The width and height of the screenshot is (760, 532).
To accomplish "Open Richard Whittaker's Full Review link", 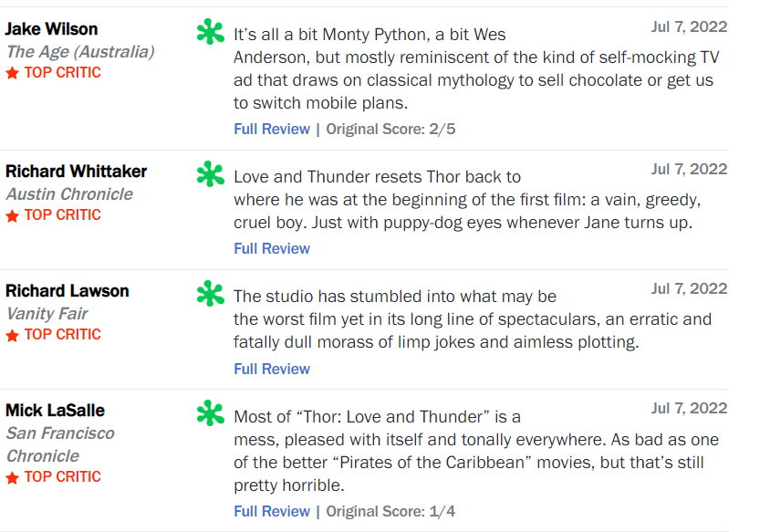I will (x=272, y=248).
